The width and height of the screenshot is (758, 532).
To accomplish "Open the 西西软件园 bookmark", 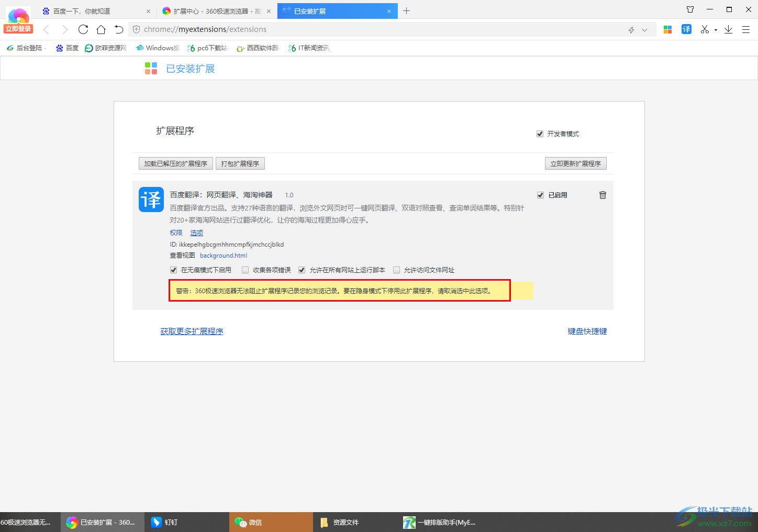I will (x=258, y=48).
